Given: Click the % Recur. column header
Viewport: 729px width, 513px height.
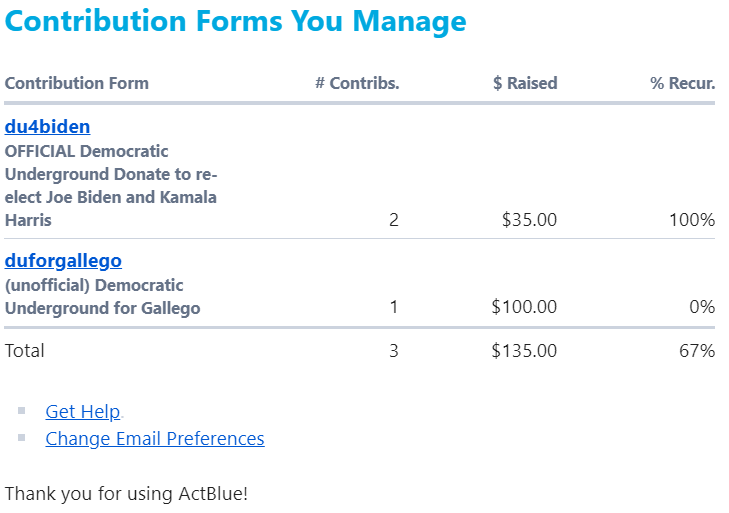Looking at the screenshot, I should tap(683, 83).
